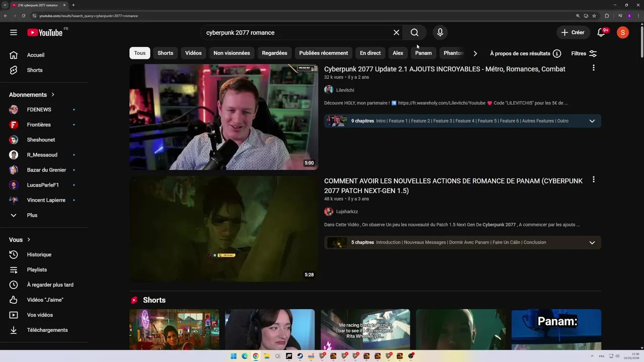Open the Panam: short thumbnail
Viewport: 644px width, 362px height.
(556, 329)
